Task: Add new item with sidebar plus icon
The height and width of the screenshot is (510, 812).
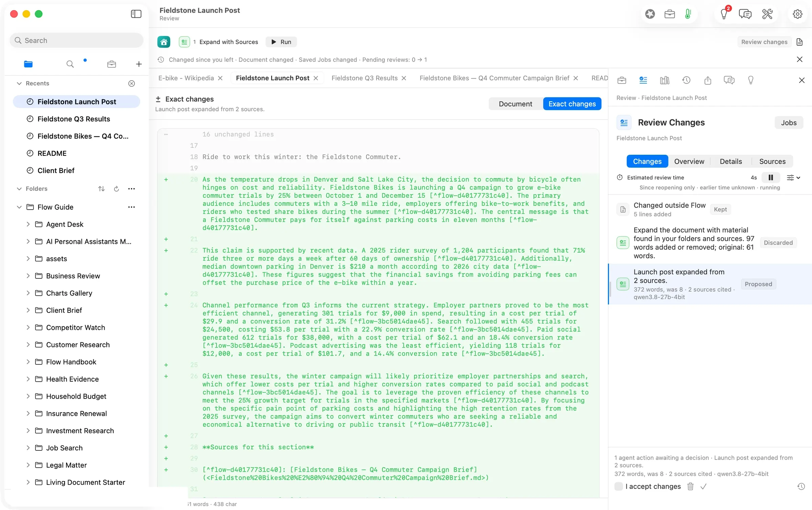Action: (139, 64)
